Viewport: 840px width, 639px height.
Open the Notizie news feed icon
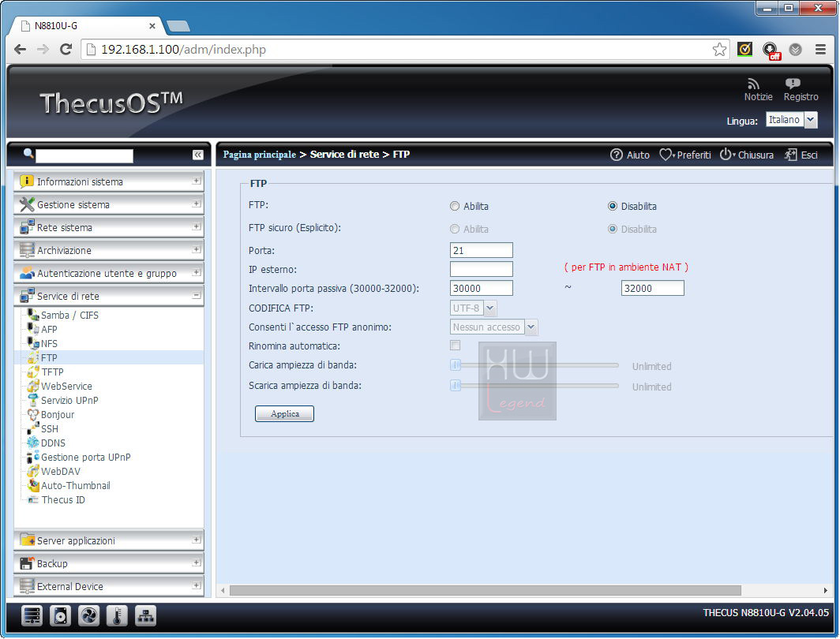(x=753, y=84)
